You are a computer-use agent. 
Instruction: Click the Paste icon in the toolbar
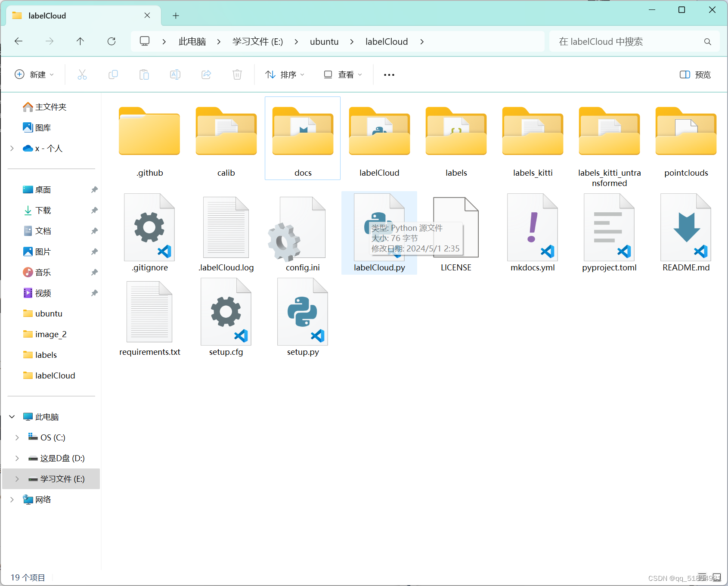coord(144,74)
